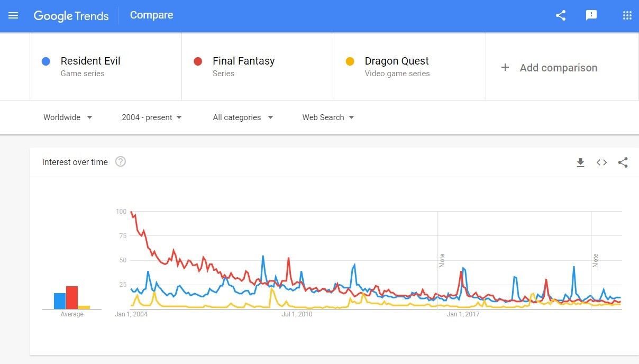Click the embed code icon
The width and height of the screenshot is (639, 364).
tap(601, 162)
